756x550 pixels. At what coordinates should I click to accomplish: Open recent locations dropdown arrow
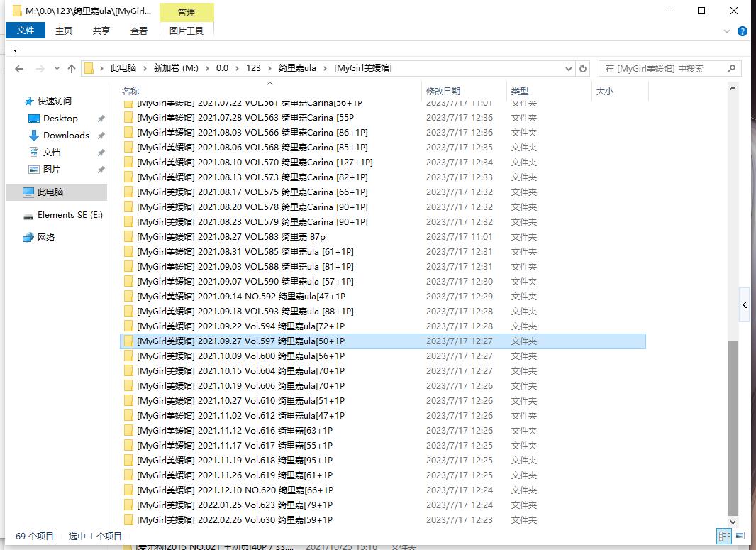(x=57, y=69)
